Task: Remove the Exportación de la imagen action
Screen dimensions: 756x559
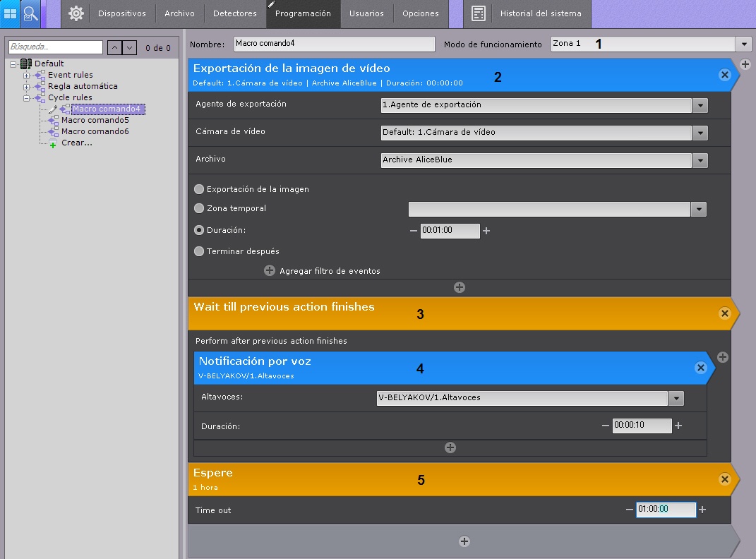Action: (724, 75)
